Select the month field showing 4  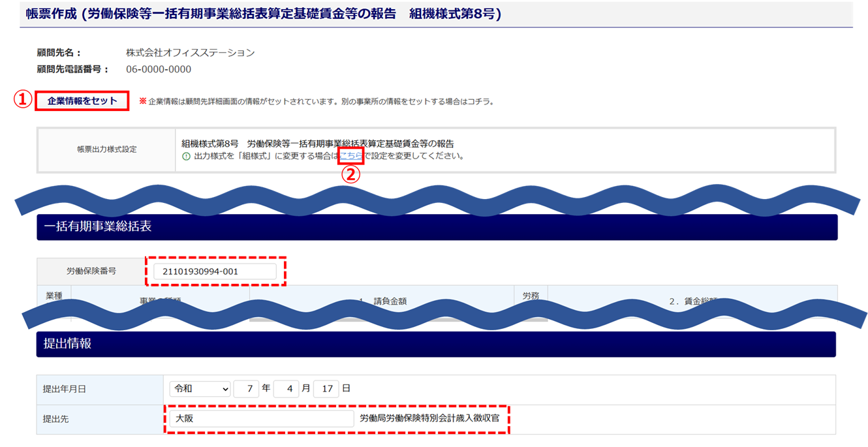(x=286, y=389)
